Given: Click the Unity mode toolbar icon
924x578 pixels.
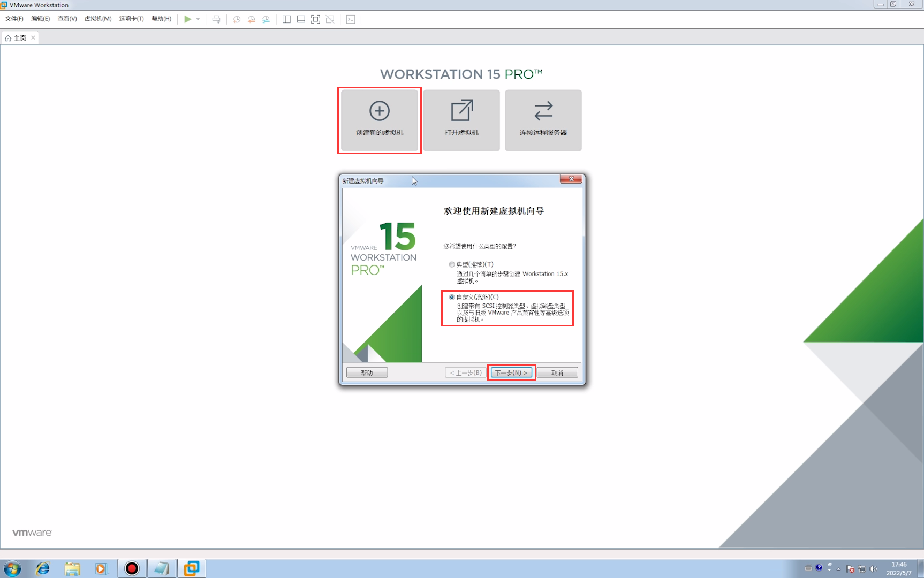Looking at the screenshot, I should (330, 19).
